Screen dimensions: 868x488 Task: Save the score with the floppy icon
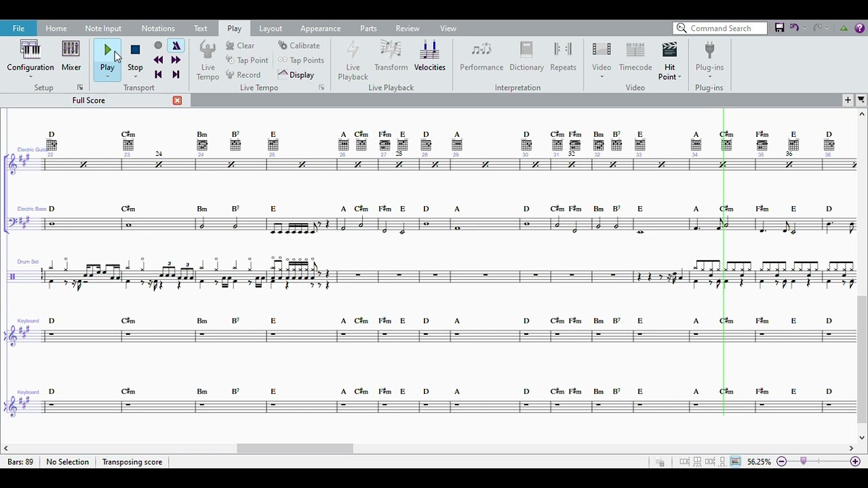tap(779, 28)
